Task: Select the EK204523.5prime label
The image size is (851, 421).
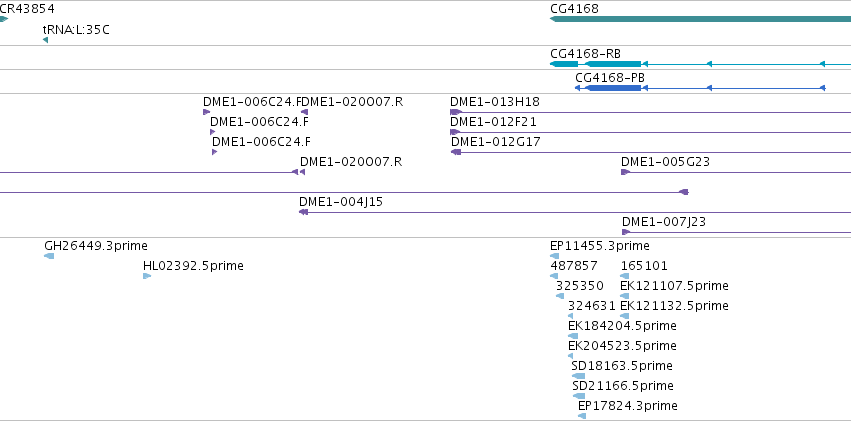Action: (623, 346)
